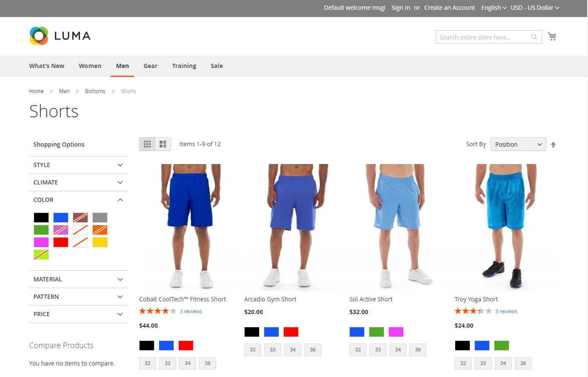Viewport: 588px width, 377px height.
Task: Filter by red color swatch in sidebar
Action: (x=61, y=242)
